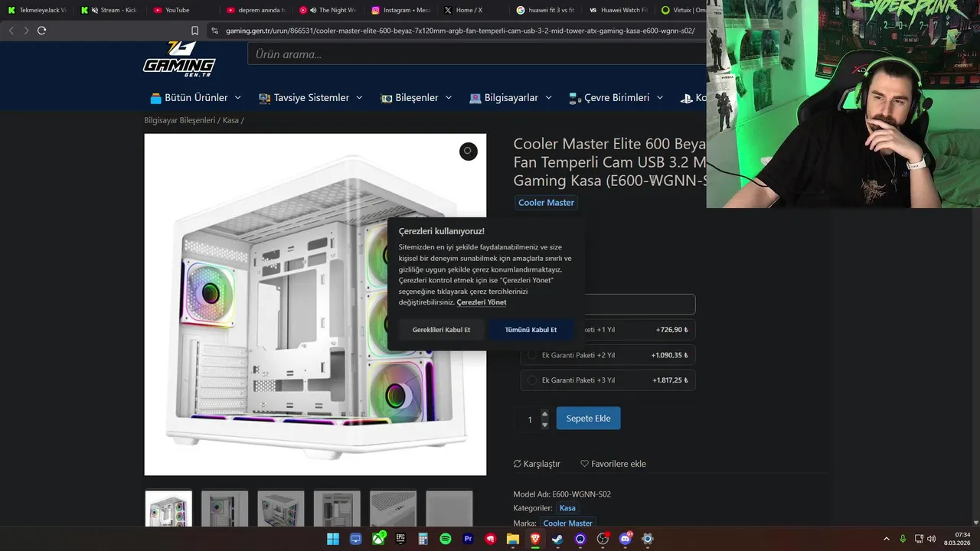Reload the page with the refresh icon
Screen dimensions: 980x551
41,31
